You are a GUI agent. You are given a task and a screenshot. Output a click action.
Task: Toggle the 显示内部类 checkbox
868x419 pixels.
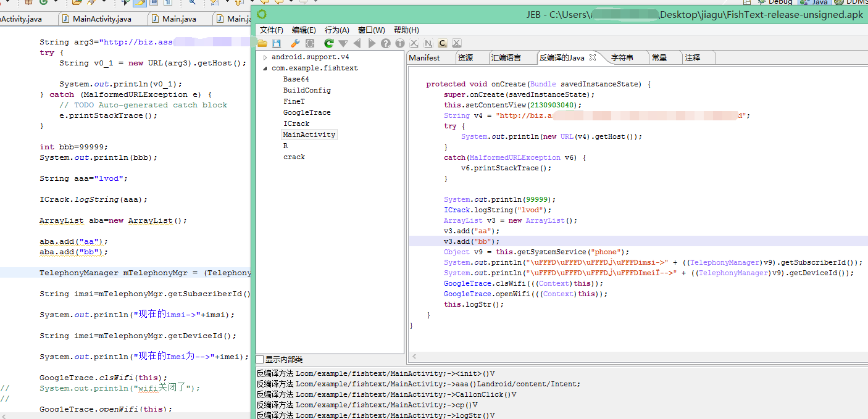coord(260,359)
